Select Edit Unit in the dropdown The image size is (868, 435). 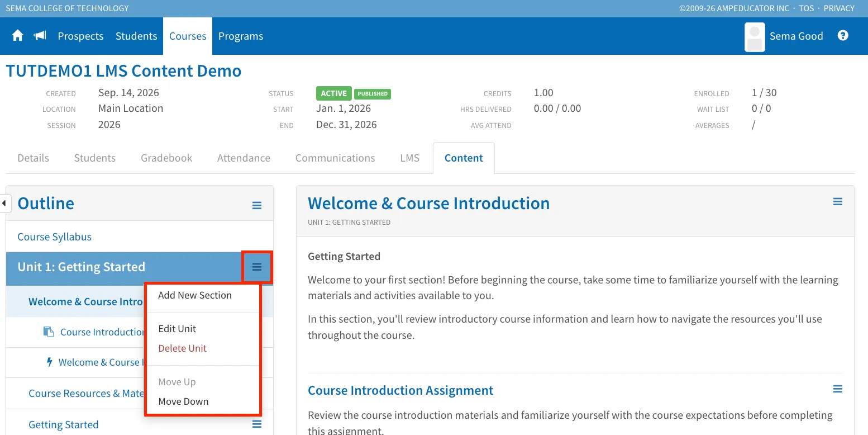[x=177, y=329]
